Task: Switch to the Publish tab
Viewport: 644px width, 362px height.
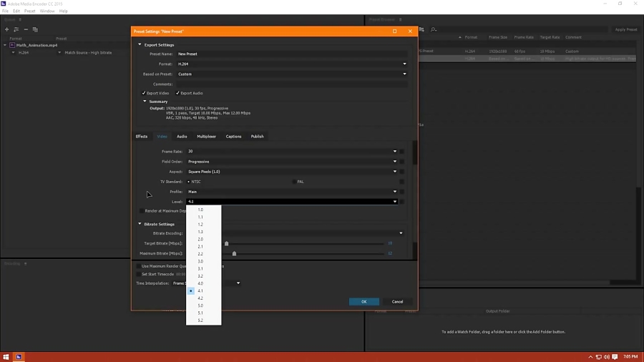Action: 257,136
